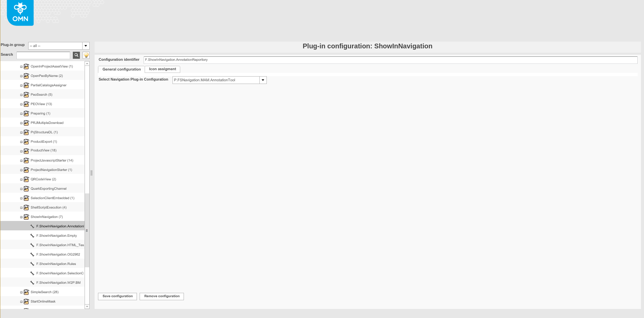The image size is (644, 318).
Task: Click the Configuration identifier text field
Action: point(390,60)
